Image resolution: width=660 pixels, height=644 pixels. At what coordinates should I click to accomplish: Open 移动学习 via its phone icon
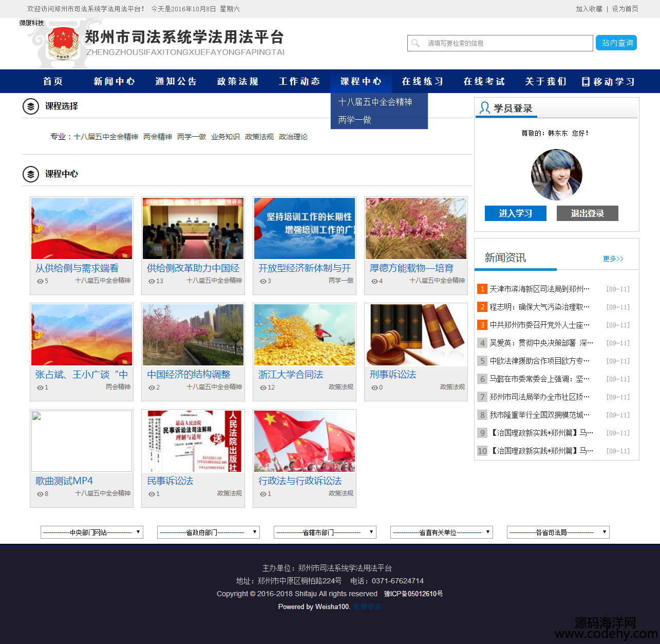coord(586,82)
